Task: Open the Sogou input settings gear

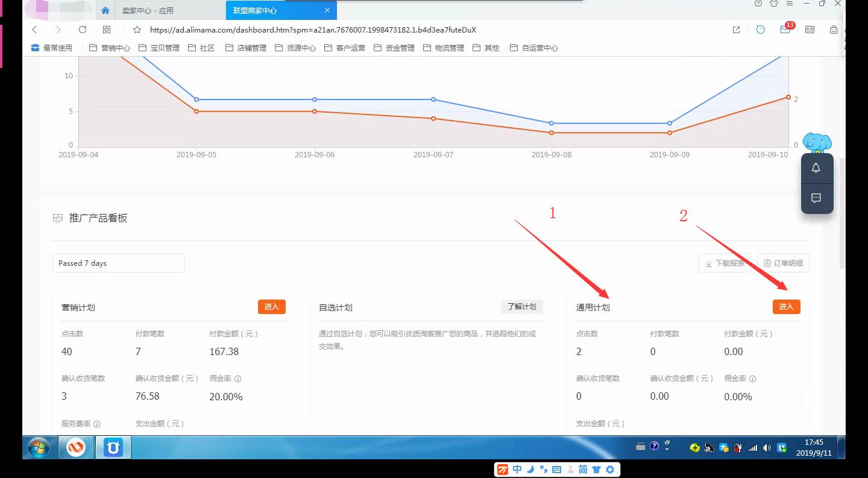Action: (610, 469)
